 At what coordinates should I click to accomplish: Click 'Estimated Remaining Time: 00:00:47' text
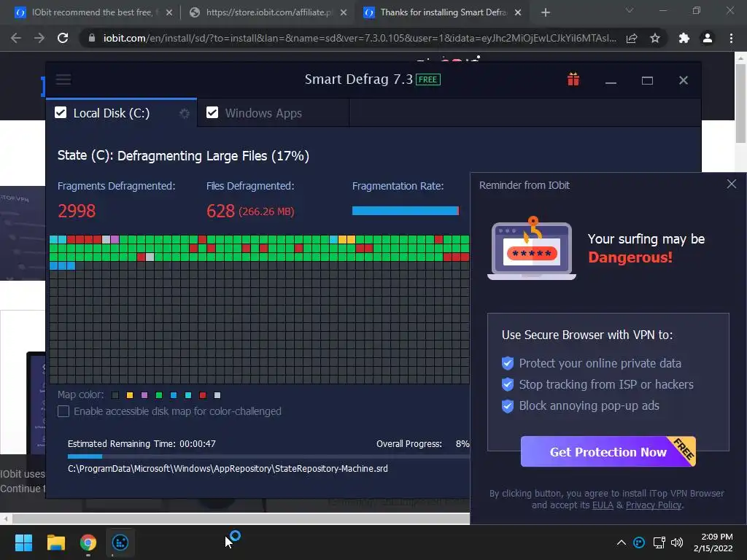click(x=142, y=444)
